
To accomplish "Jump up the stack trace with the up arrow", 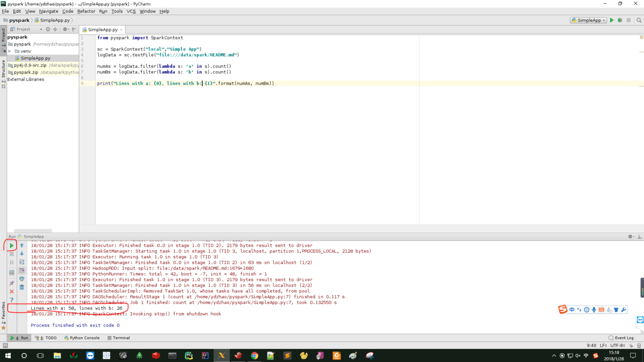I will 22,246.
